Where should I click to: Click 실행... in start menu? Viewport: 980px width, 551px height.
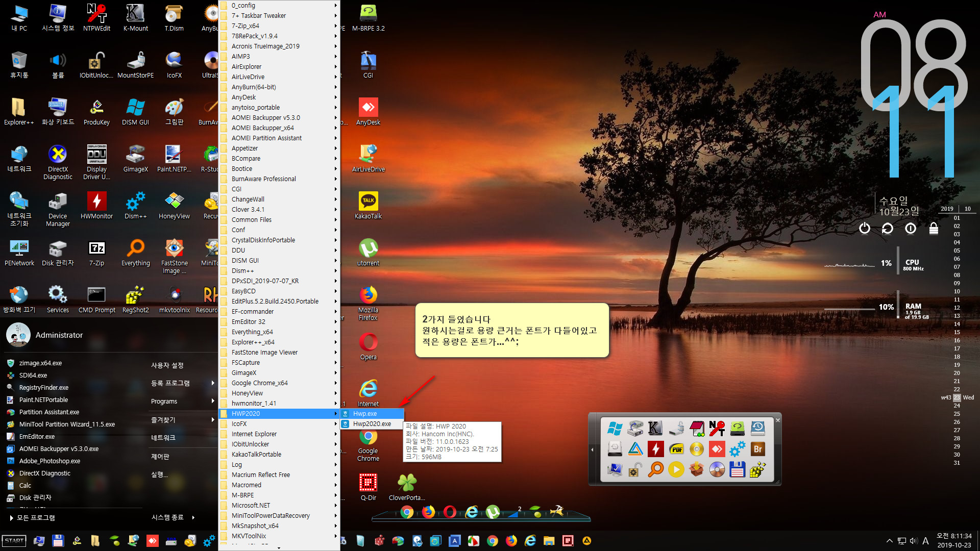(x=159, y=474)
